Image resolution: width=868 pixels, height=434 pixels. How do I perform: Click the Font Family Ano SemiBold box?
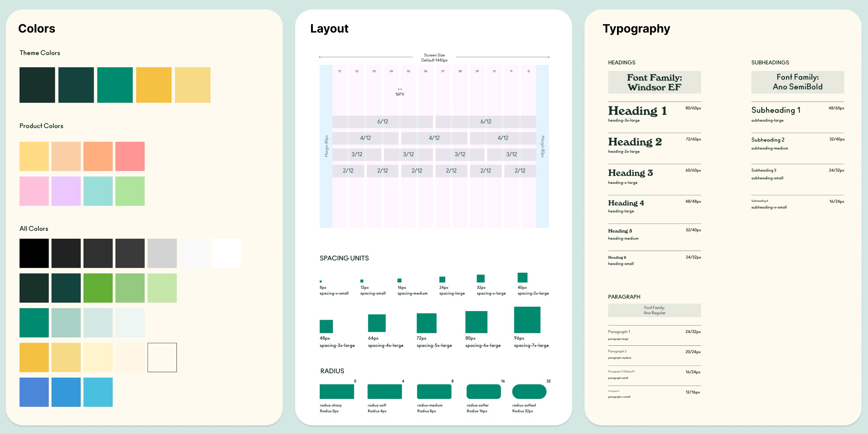pos(797,82)
